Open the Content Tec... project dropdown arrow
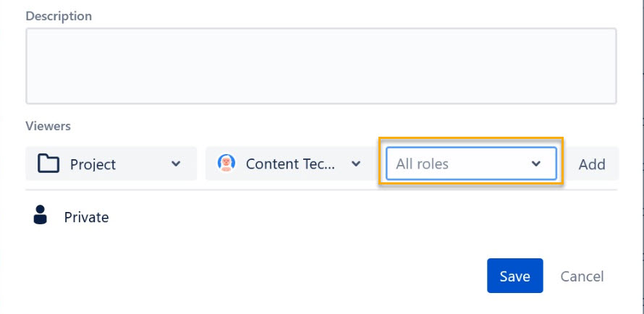 356,164
